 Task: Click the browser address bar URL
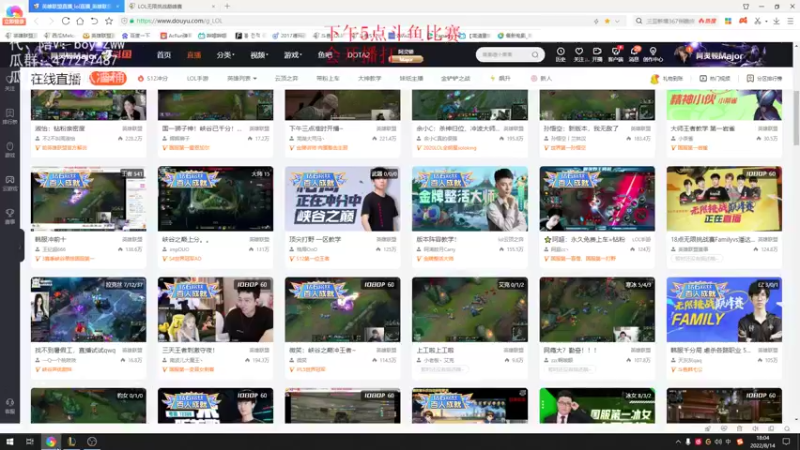tap(179, 21)
